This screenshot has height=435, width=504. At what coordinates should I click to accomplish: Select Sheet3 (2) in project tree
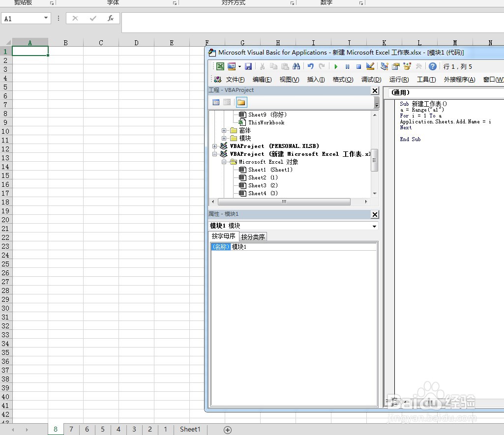tap(263, 185)
